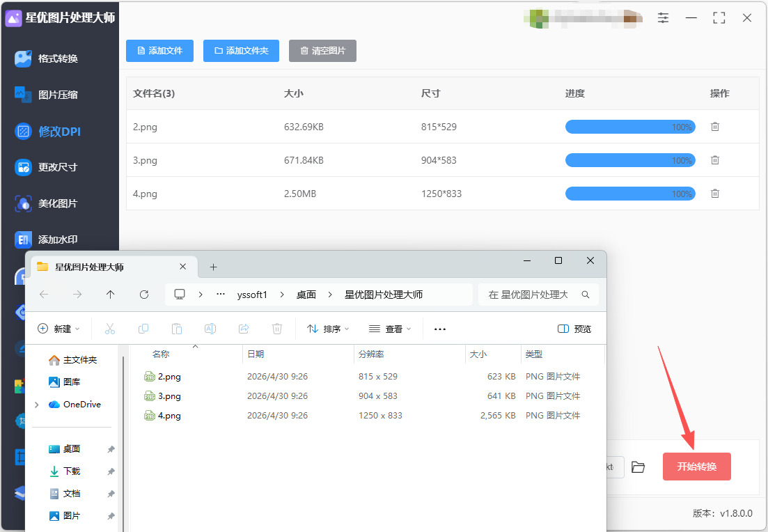
Task: Open app settings sliders icon
Action: [663, 18]
